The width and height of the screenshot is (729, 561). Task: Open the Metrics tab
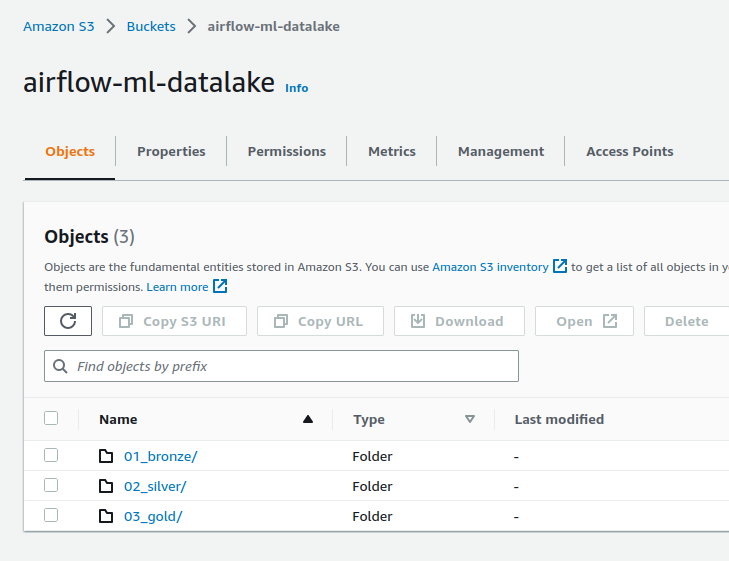[392, 152]
